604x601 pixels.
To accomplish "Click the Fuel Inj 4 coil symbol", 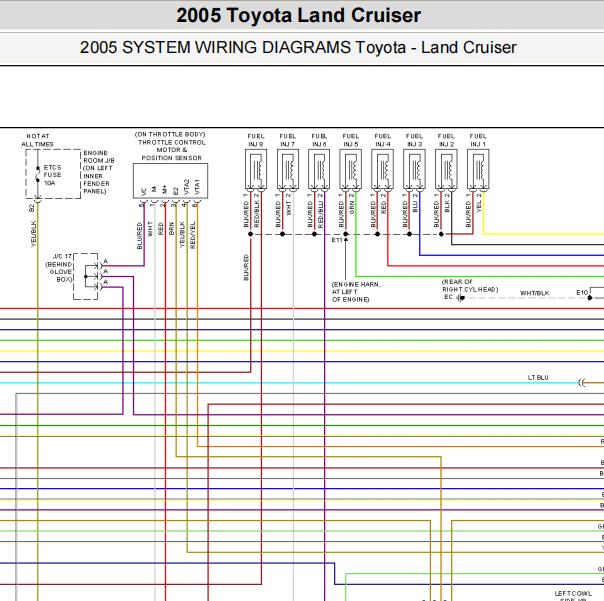I will coord(383,171).
